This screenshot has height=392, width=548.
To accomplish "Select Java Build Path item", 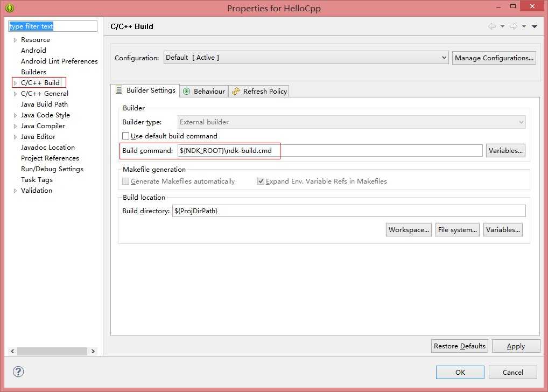I will click(44, 104).
